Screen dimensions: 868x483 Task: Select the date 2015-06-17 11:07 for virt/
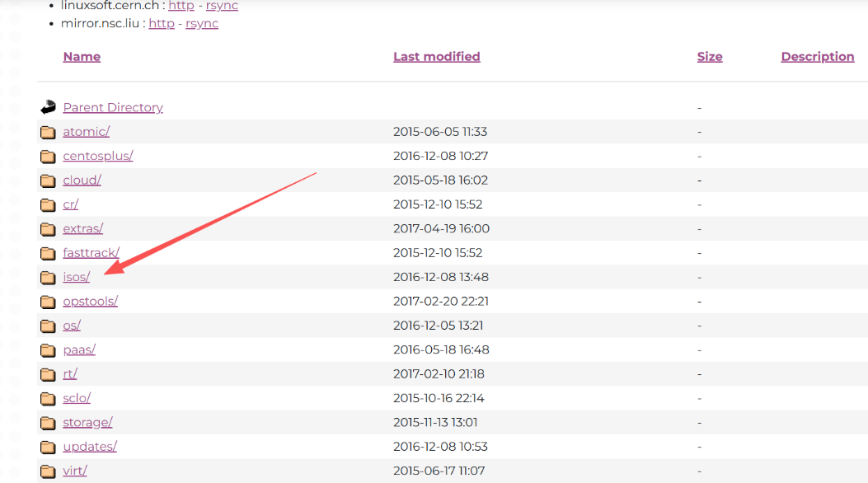coord(439,471)
